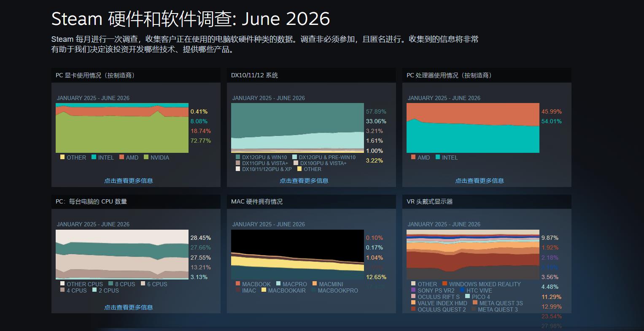Image resolution: width=644 pixels, height=331 pixels.
Task: Click the MACPRO legend swatch
Action: pos(278,284)
